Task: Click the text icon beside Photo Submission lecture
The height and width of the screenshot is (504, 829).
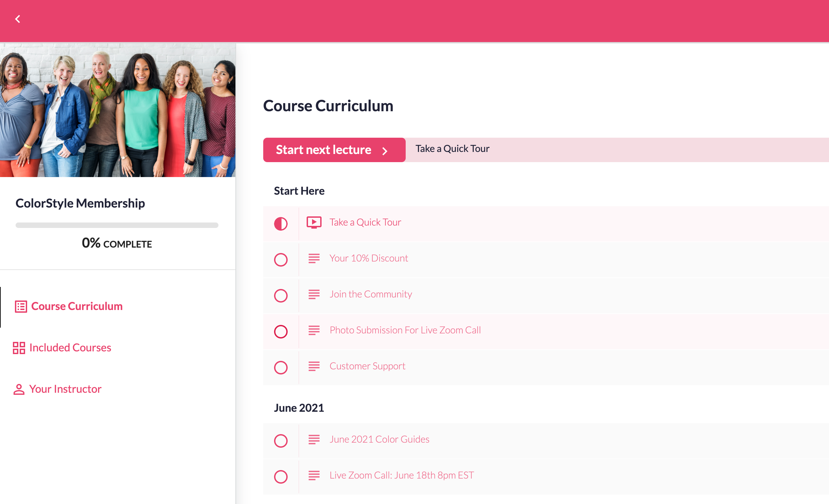Action: pos(314,330)
